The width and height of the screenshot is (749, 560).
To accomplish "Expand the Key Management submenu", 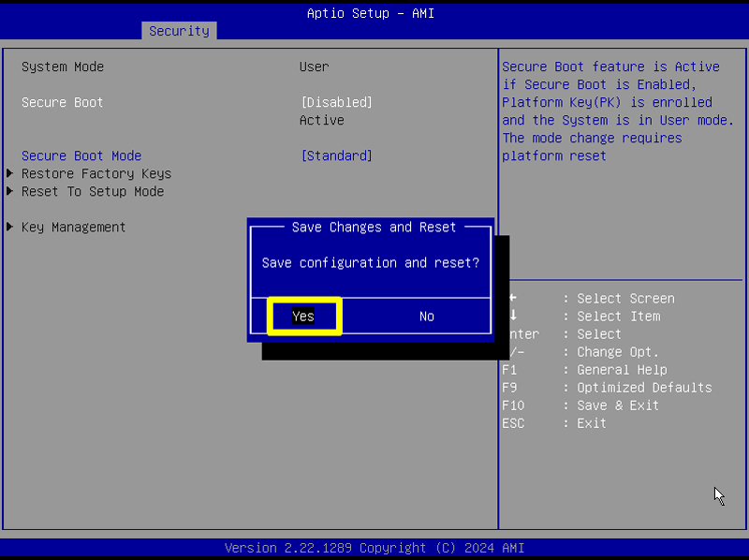I will [72, 227].
